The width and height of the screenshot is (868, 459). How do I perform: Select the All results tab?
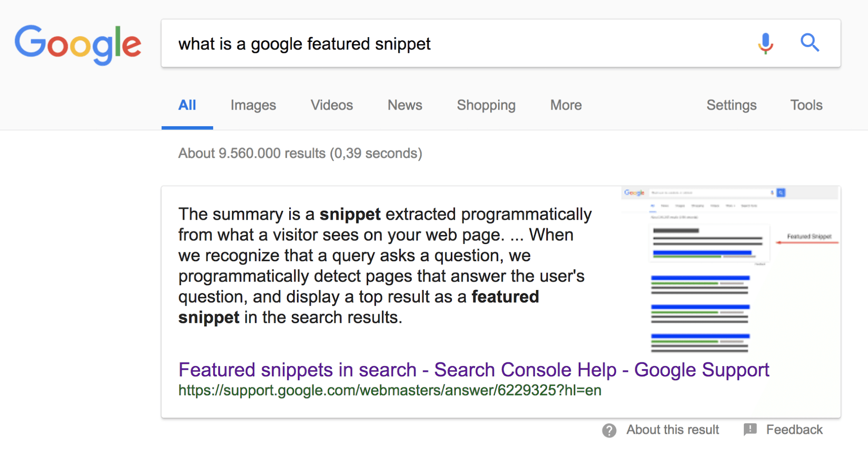[x=187, y=105]
